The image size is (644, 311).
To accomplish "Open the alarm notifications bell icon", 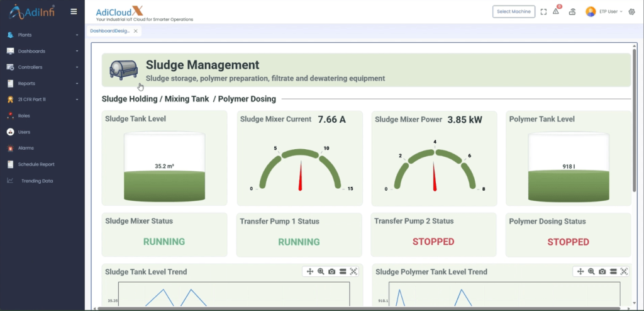I will tap(556, 11).
